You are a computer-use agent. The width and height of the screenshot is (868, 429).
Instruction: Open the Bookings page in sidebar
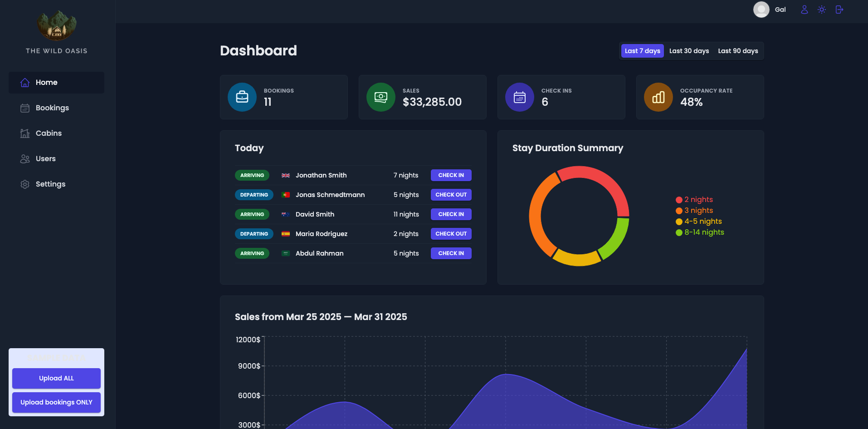pos(52,108)
